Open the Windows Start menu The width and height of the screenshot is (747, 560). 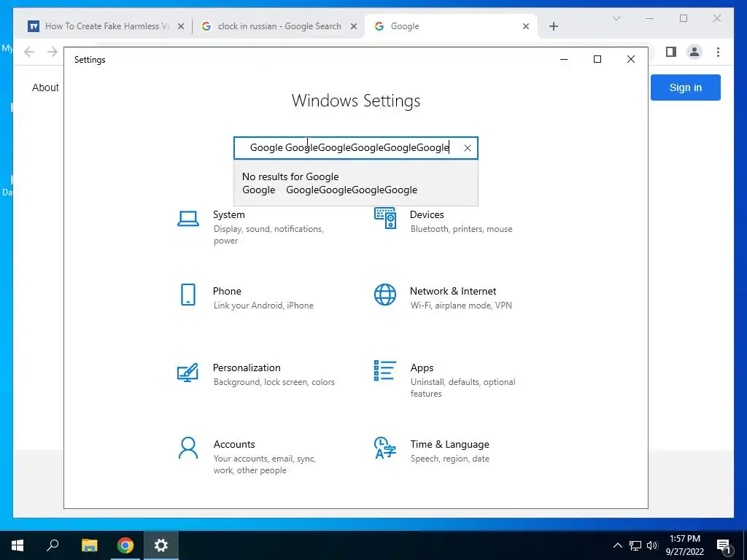[18, 545]
